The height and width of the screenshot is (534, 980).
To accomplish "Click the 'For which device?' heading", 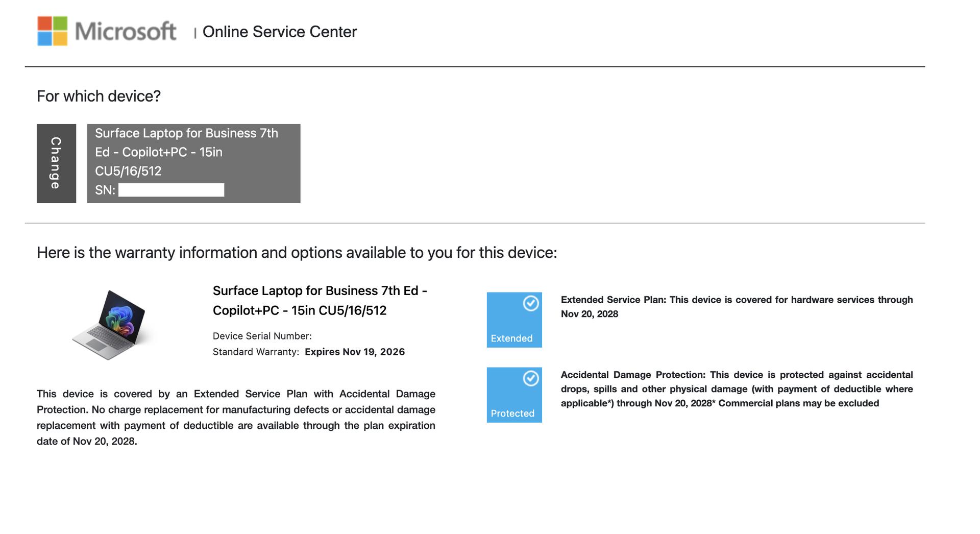I will (x=99, y=96).
